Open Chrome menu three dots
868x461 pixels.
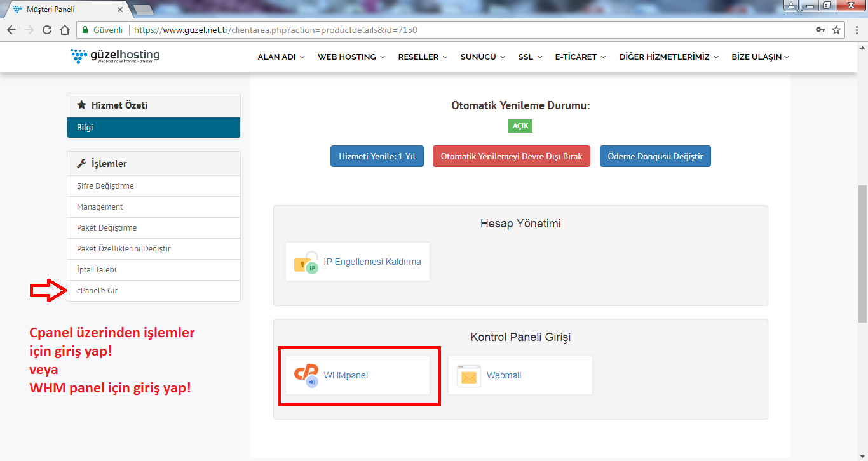pos(856,30)
